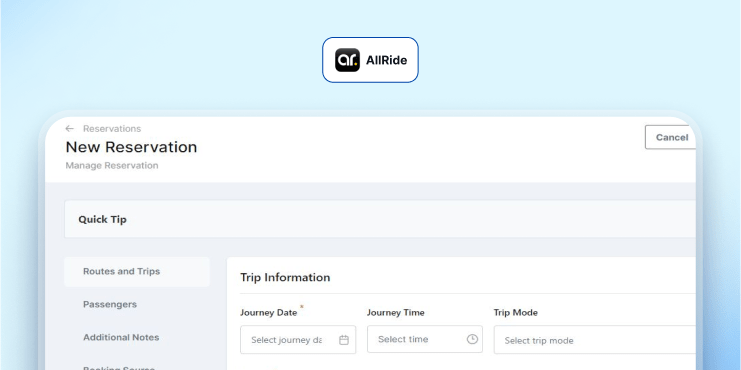This screenshot has width=741, height=370.
Task: Open the calendar icon in Journey Date
Action: tap(344, 340)
